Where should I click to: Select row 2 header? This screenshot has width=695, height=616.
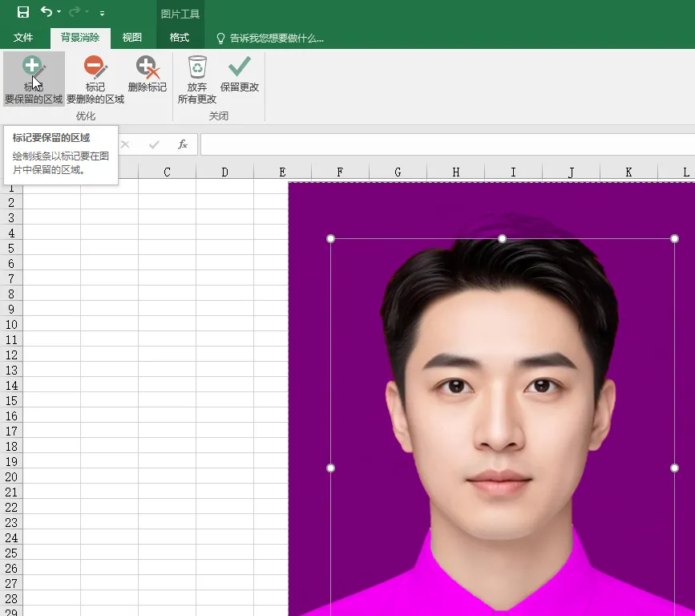point(11,203)
